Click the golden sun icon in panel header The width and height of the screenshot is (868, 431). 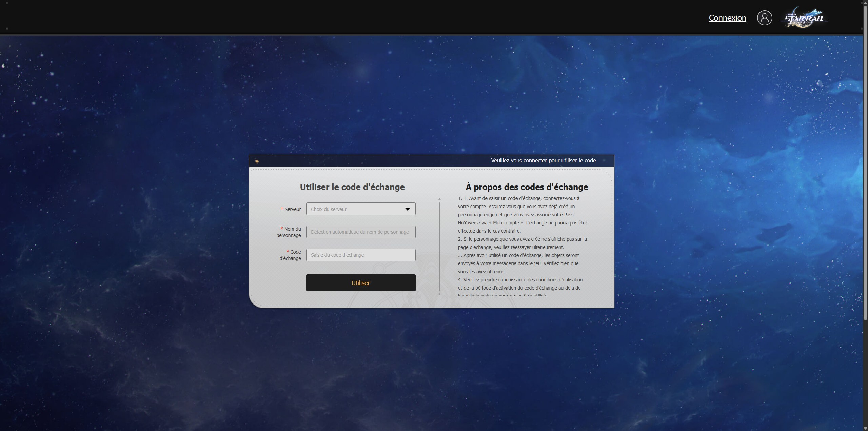click(257, 161)
